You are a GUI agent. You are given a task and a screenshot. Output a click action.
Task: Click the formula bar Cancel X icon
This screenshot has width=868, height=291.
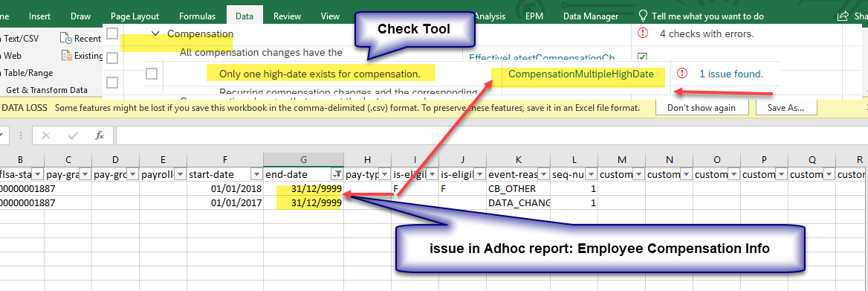point(46,135)
